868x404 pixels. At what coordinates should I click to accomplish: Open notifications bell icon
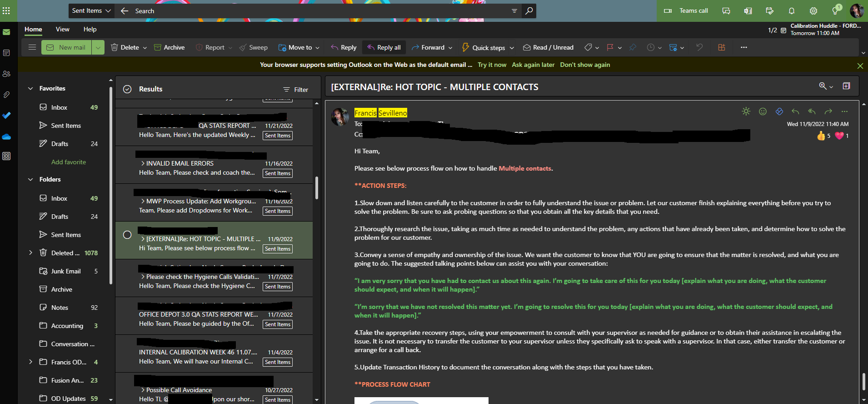792,10
